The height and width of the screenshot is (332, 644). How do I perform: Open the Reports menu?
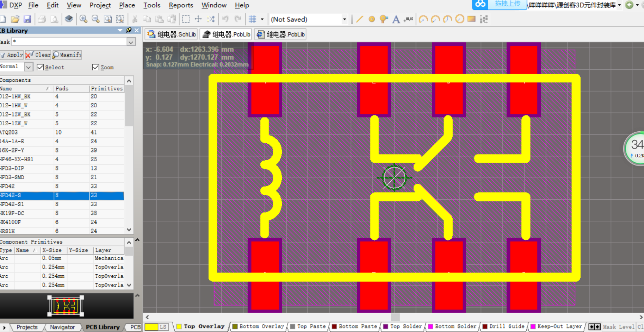click(181, 5)
